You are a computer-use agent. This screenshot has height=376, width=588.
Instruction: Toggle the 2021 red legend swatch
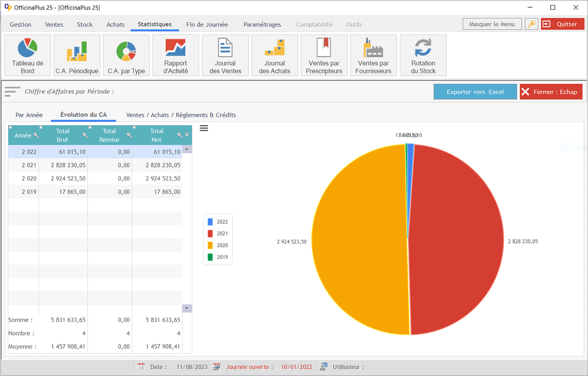click(x=210, y=234)
